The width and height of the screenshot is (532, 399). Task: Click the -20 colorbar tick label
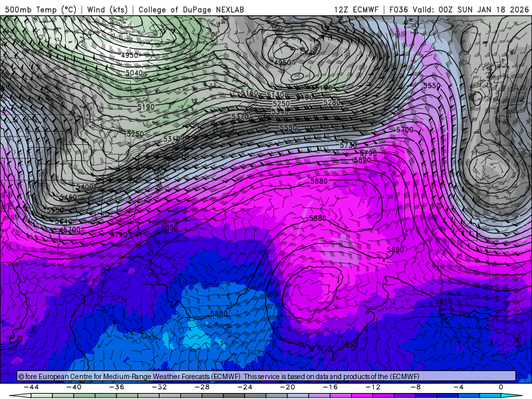pos(288,387)
